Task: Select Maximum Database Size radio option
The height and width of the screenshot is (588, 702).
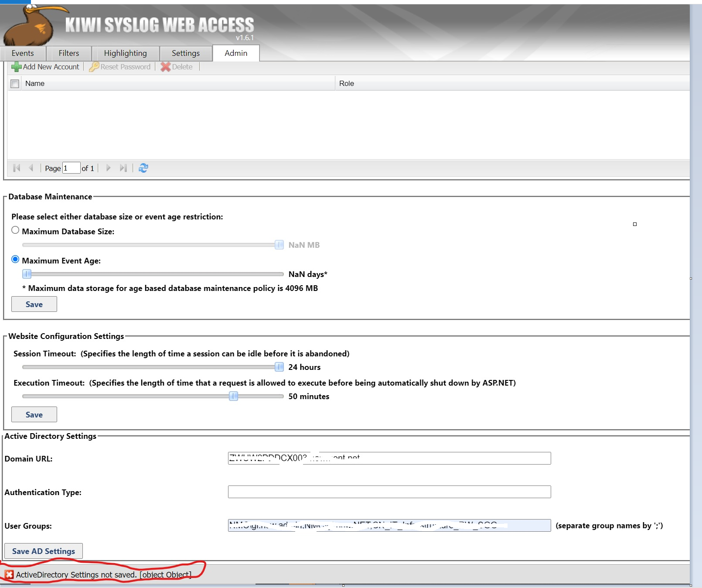Action: pyautogui.click(x=15, y=230)
